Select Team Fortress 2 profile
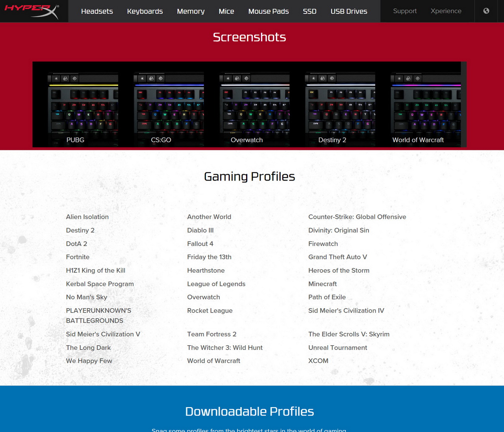 click(212, 334)
